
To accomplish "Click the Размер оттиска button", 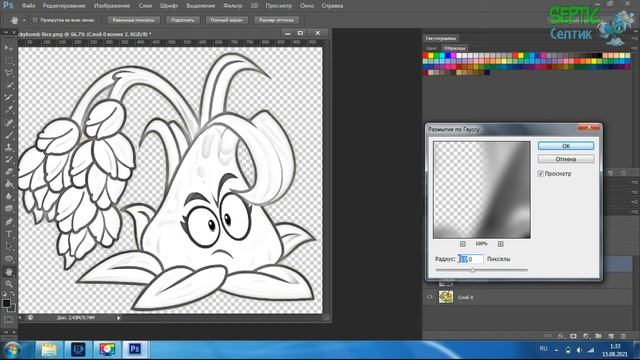I will click(276, 20).
